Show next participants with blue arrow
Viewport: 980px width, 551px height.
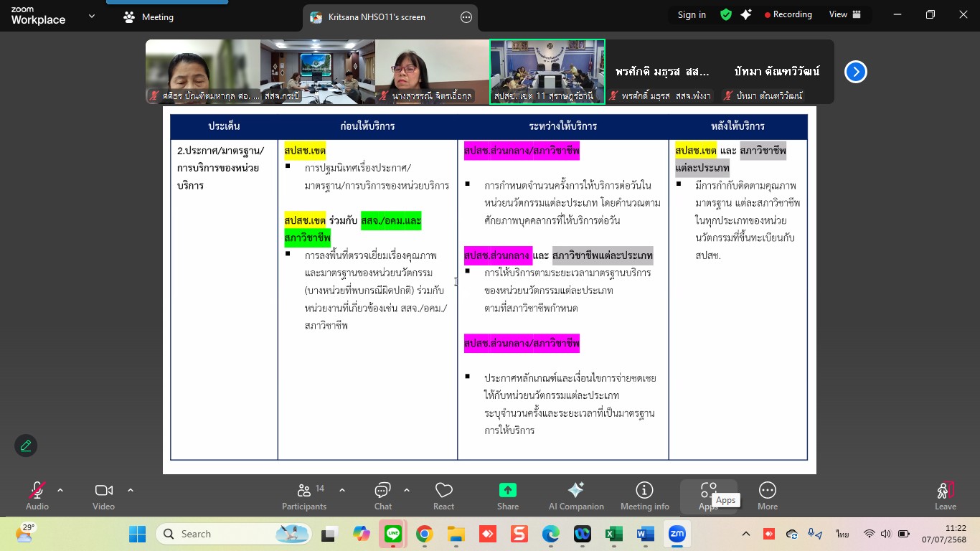click(x=855, y=72)
